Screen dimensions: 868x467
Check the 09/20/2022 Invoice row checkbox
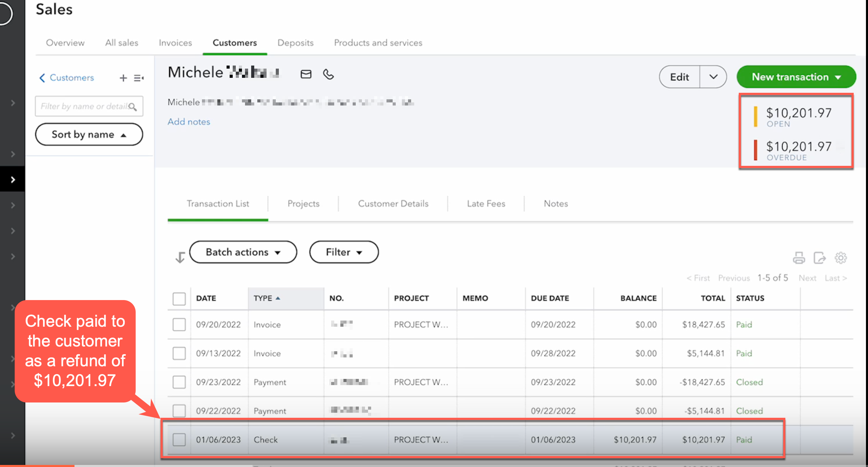pos(179,325)
